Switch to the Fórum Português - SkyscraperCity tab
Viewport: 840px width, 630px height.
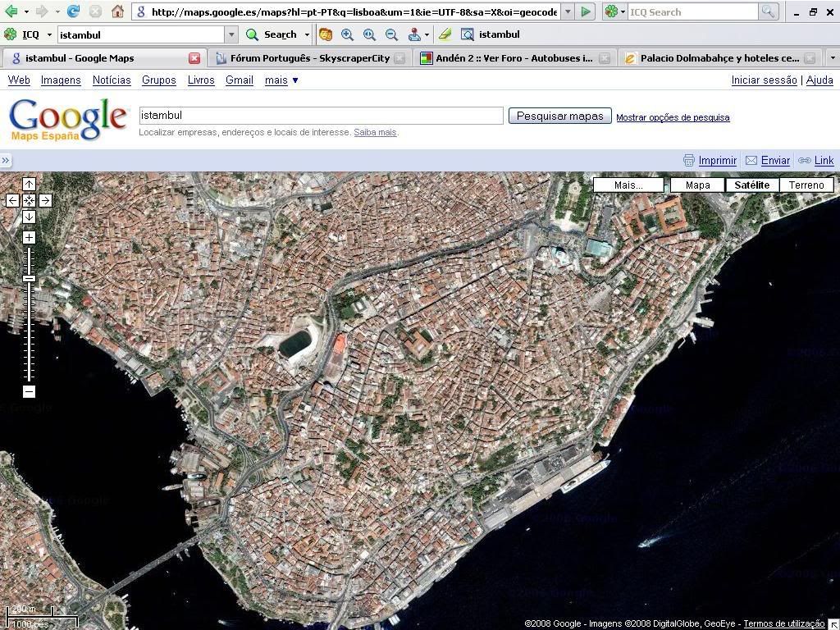[x=309, y=58]
